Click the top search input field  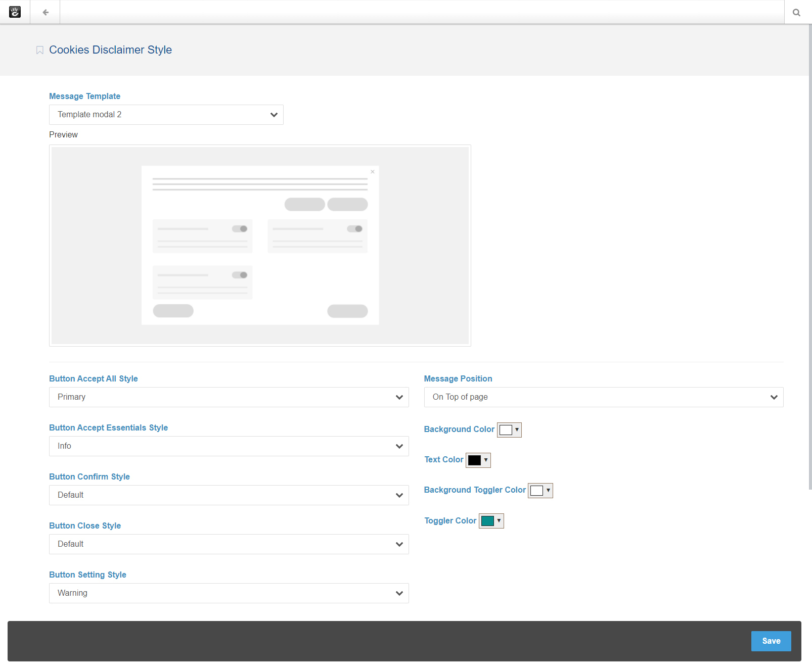422,12
